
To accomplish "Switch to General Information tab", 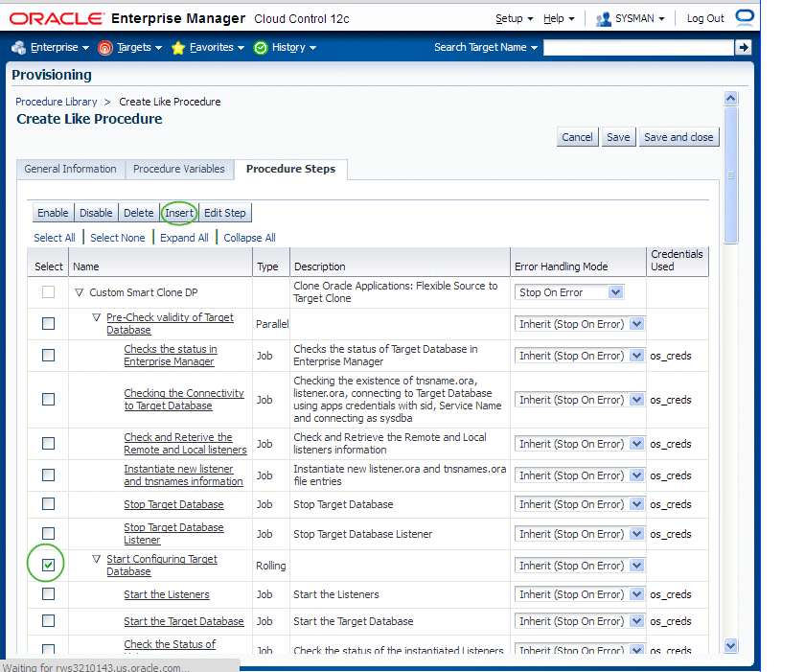I will tap(70, 169).
